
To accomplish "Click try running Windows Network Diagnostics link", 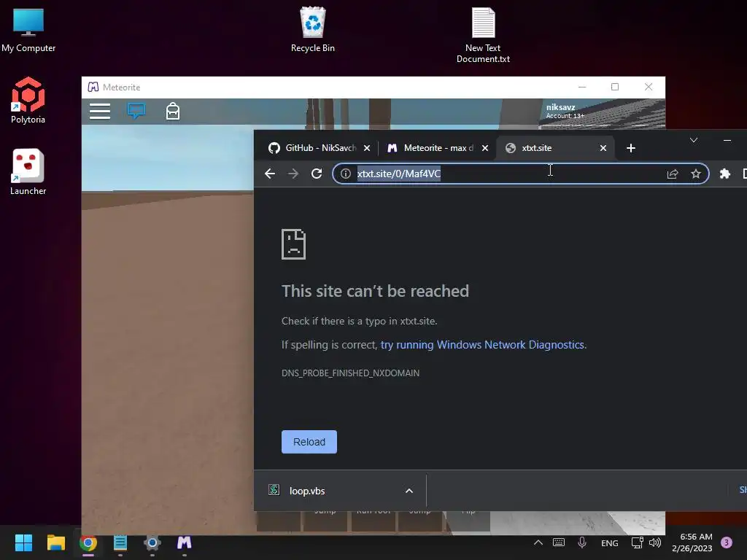I will coord(482,345).
